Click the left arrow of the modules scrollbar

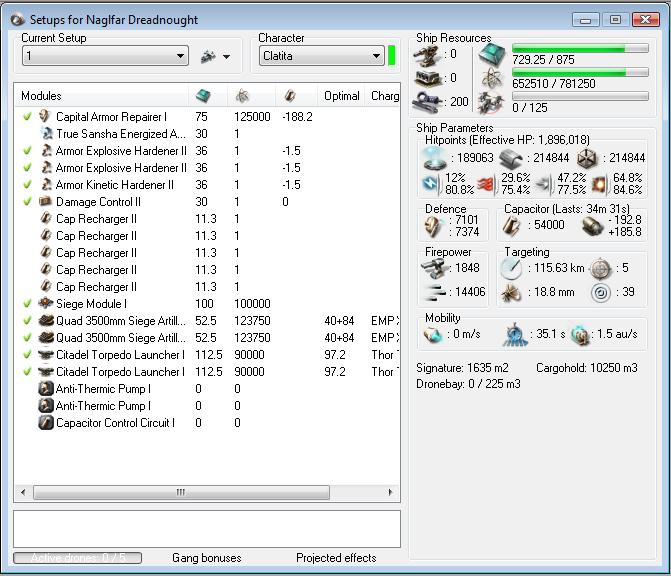pos(23,492)
